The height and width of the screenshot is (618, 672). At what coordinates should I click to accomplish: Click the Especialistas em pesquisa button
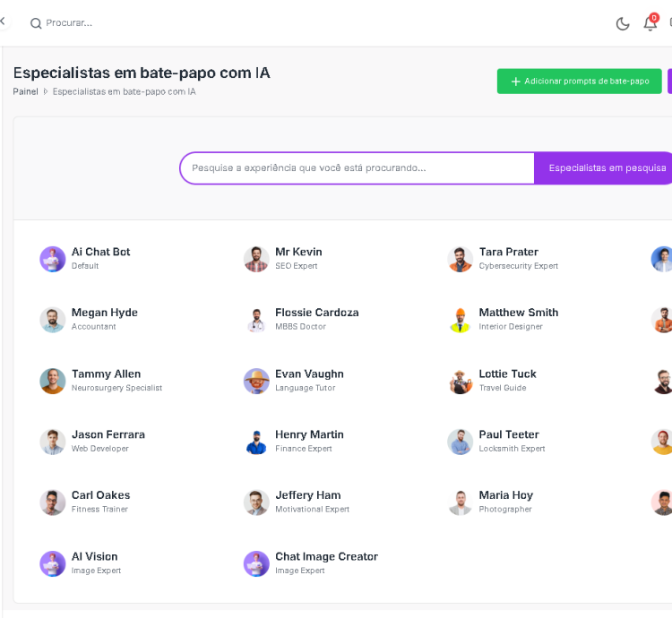click(x=607, y=168)
